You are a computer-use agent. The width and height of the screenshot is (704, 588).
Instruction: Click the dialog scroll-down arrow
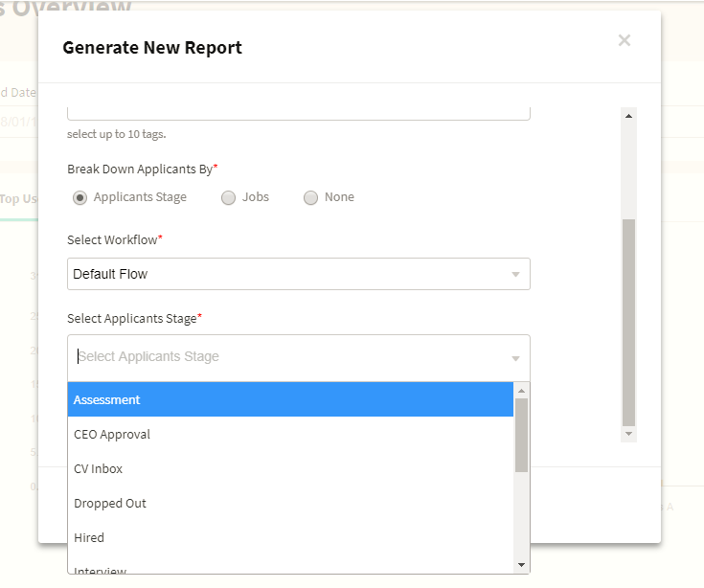click(x=628, y=434)
